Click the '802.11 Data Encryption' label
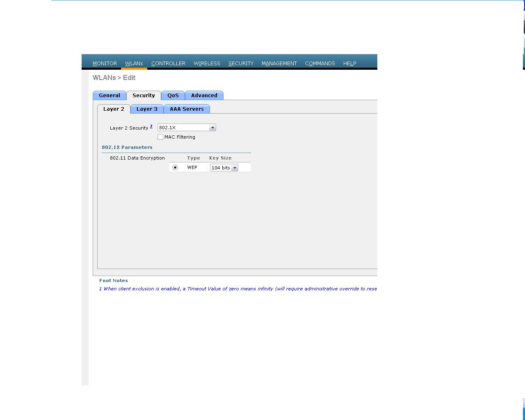Image resolution: width=525 pixels, height=420 pixels. coord(137,158)
